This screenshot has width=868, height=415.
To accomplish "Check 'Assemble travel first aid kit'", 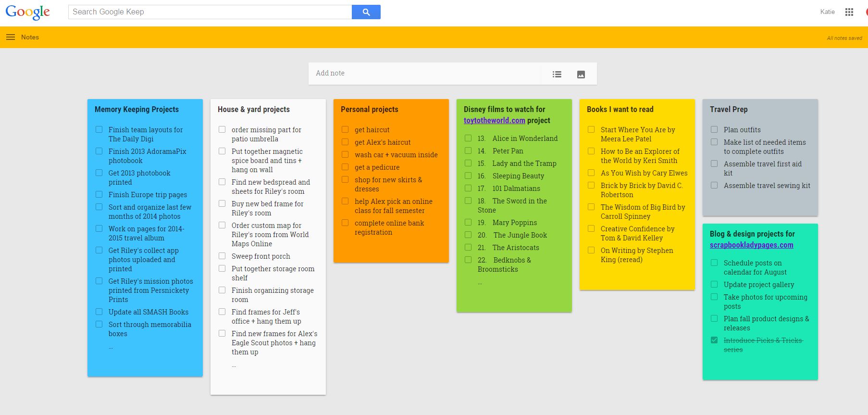I will coord(714,163).
